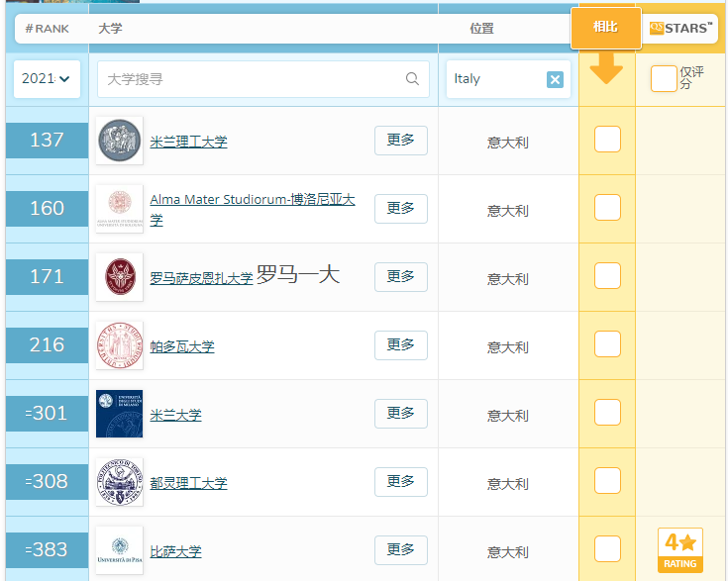Check compare box for 比萨大学
Image resolution: width=728 pixels, height=581 pixels.
pyautogui.click(x=607, y=549)
